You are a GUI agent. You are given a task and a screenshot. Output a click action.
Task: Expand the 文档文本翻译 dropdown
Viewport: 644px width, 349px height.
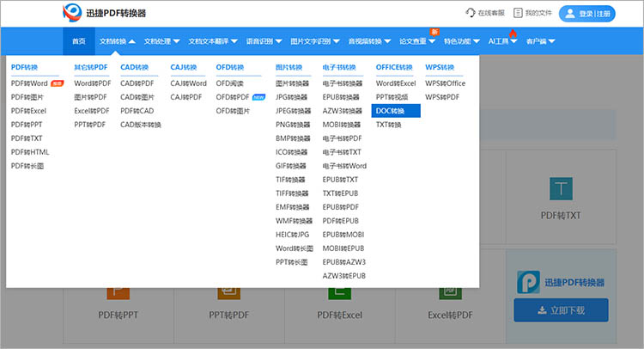point(213,41)
